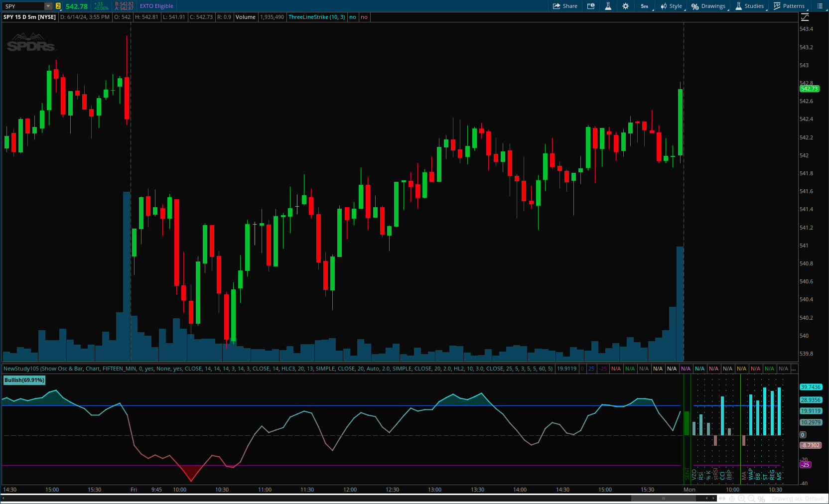The width and height of the screenshot is (829, 504).
Task: Click the 19.9119 value bubble on axis
Action: 811,411
